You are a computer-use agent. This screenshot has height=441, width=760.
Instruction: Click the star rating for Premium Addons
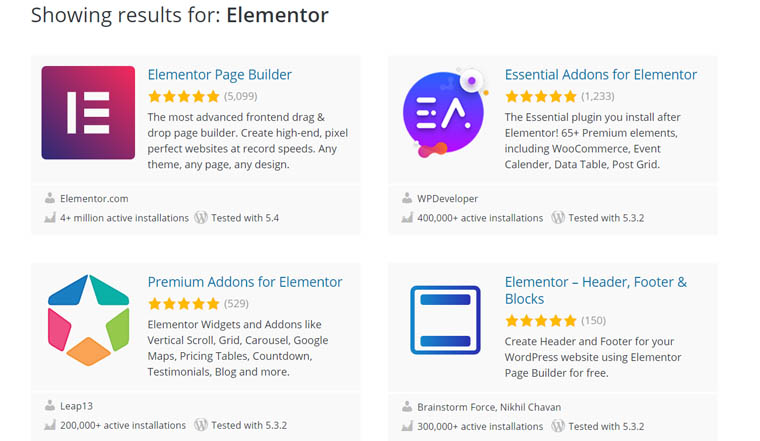point(184,304)
